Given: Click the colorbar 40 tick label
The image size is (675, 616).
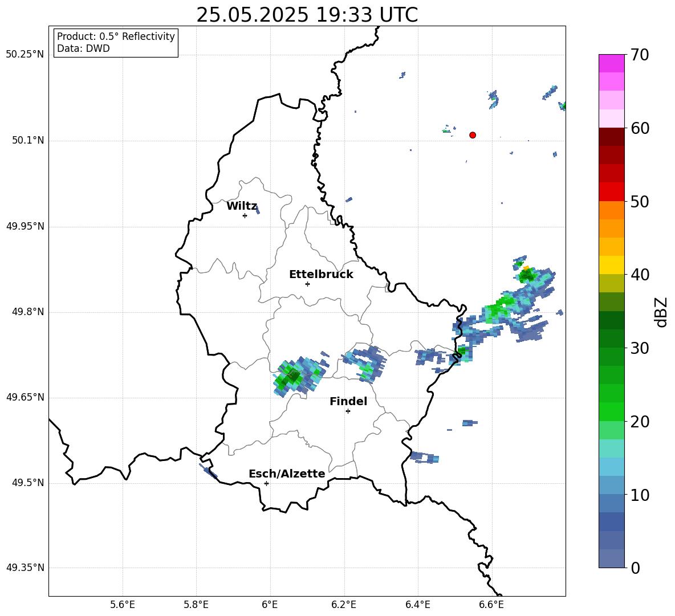Looking at the screenshot, I should pyautogui.click(x=640, y=275).
